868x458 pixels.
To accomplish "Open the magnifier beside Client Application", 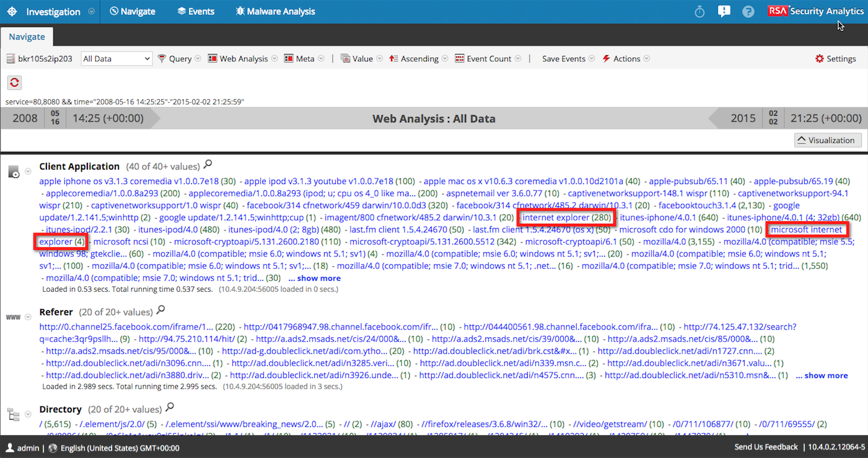I will point(207,164).
